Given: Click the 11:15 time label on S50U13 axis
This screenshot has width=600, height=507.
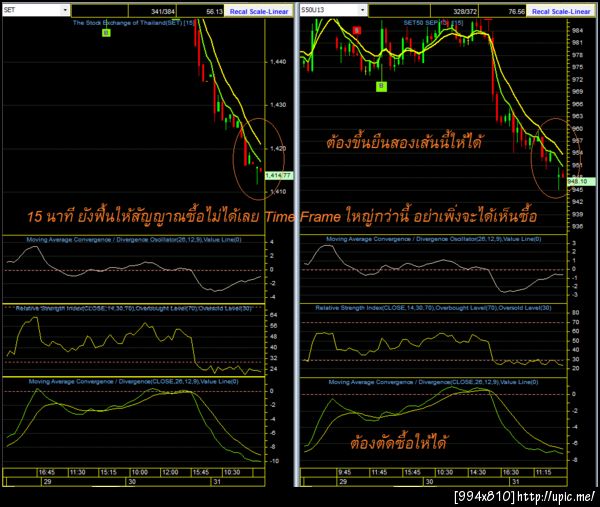Looking at the screenshot, I should (543, 472).
